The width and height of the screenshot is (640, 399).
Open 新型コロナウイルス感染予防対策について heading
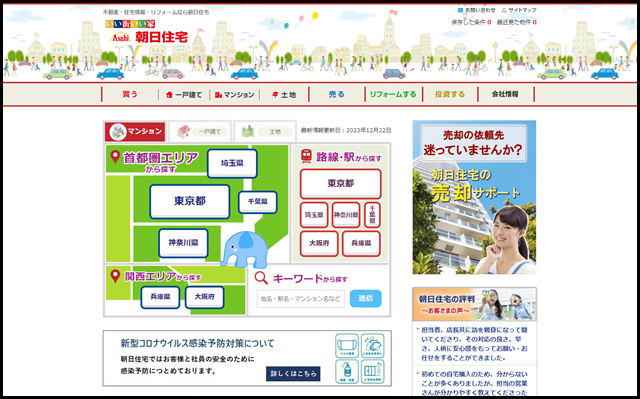pyautogui.click(x=198, y=343)
